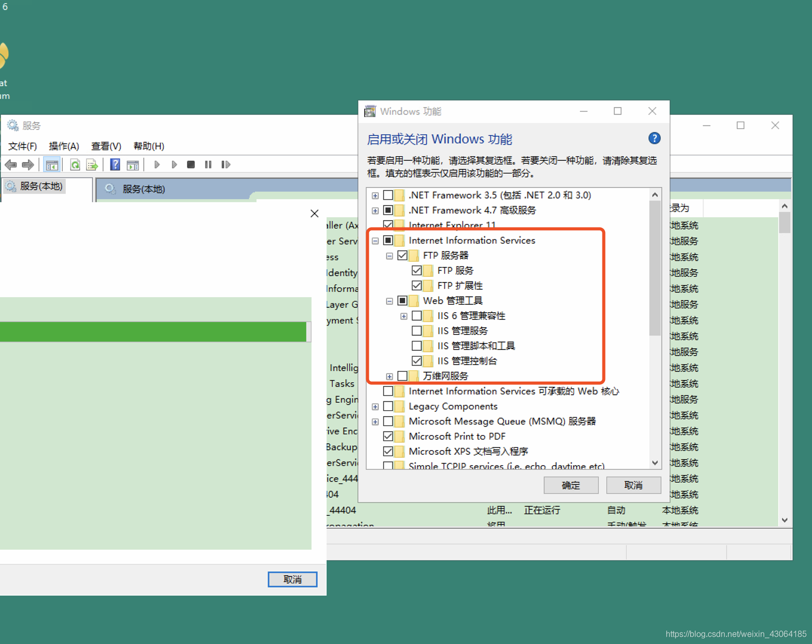Open 文件(F) menu in Services
The width and height of the screenshot is (812, 644).
[22, 146]
